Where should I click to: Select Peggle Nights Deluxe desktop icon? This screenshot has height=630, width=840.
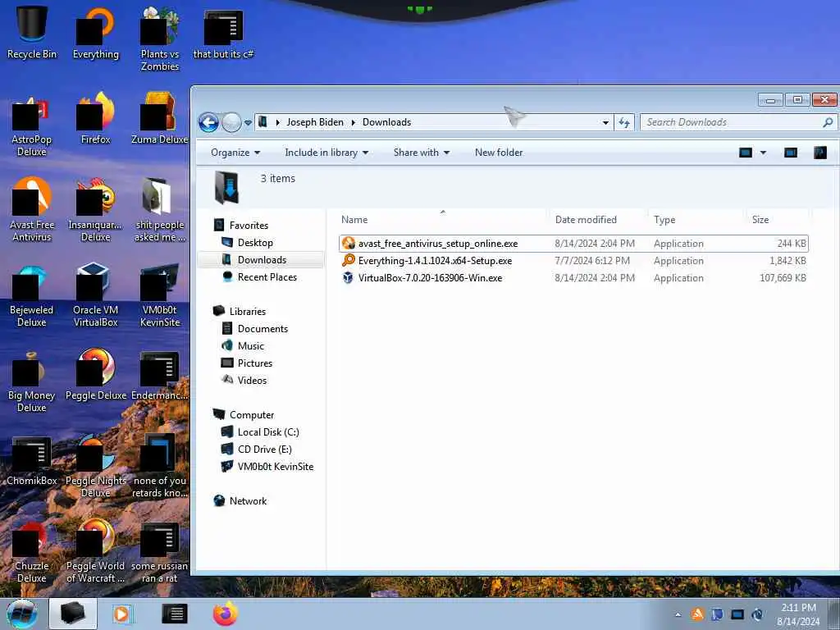pos(95,466)
